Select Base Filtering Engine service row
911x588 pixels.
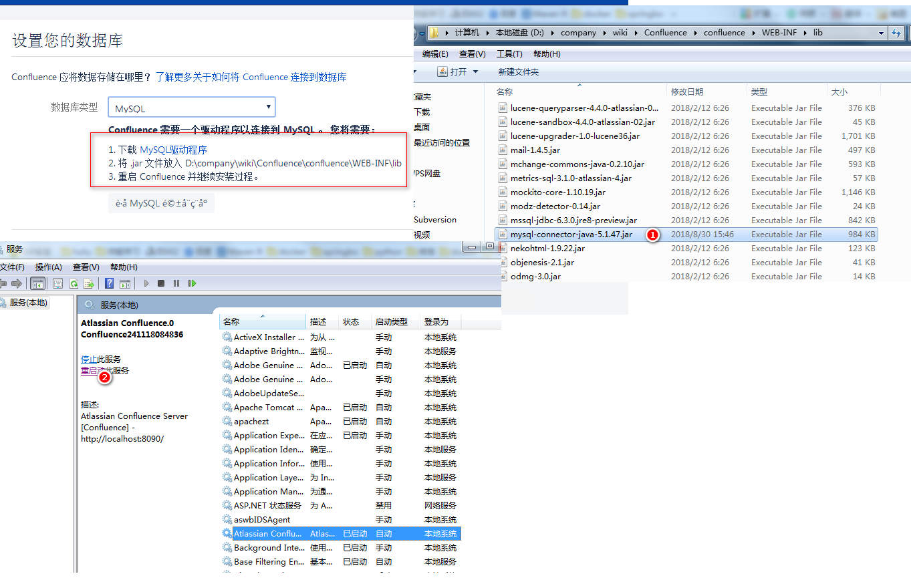pyautogui.click(x=341, y=562)
